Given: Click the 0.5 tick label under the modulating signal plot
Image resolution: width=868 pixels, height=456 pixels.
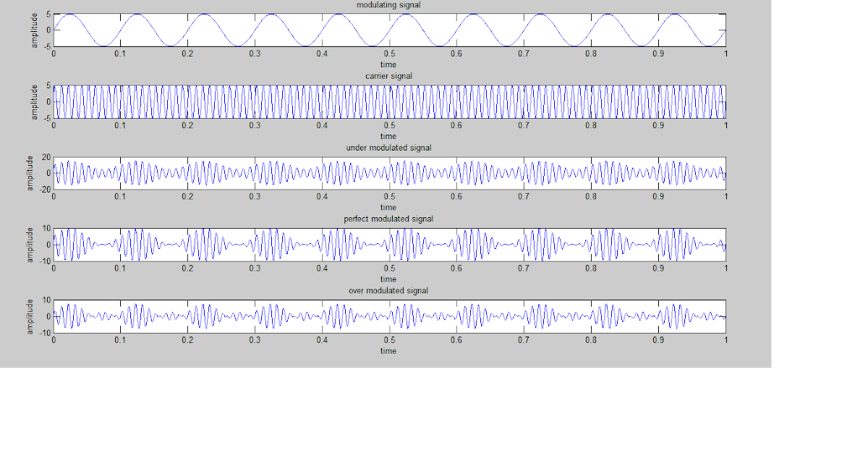Looking at the screenshot, I should click(389, 53).
